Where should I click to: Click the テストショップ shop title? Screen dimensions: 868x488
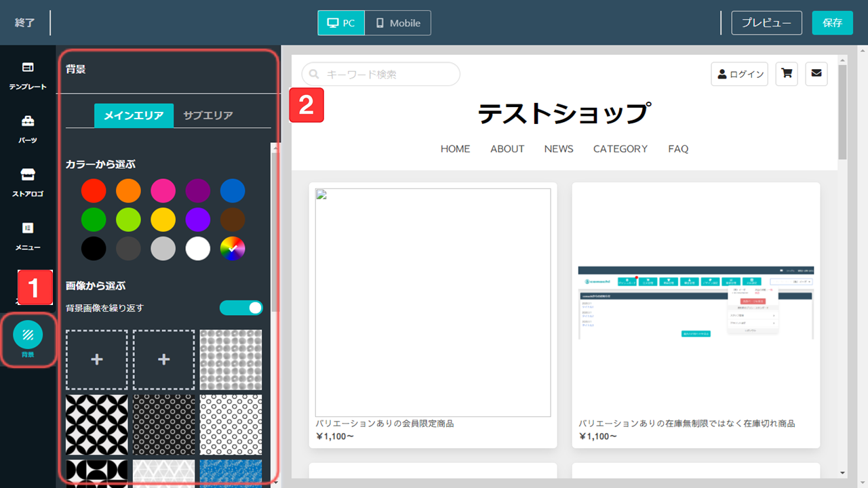tap(565, 113)
